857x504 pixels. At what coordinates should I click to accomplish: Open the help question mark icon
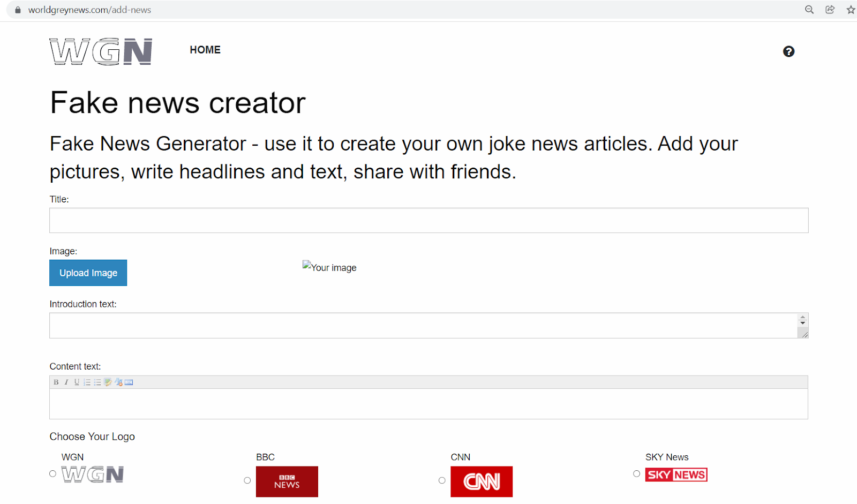788,51
